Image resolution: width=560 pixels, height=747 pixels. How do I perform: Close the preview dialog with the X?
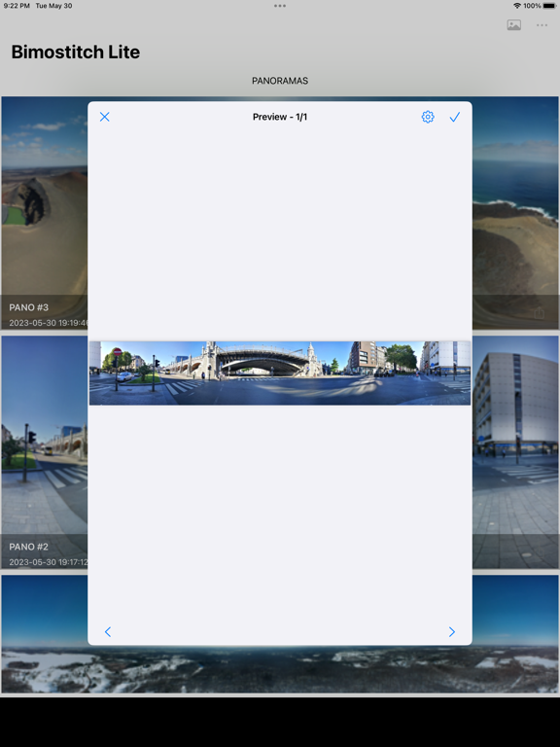[x=105, y=117]
